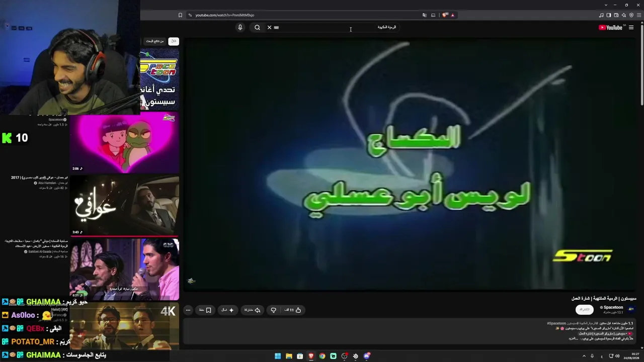Open the Discord taskbar icon
Screen dimensions: 644x362
[367, 356]
